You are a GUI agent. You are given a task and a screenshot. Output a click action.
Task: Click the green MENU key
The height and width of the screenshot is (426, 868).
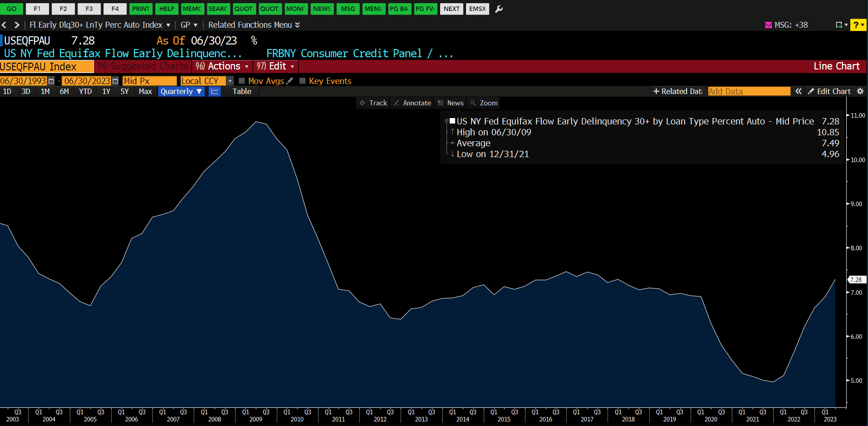(x=374, y=9)
